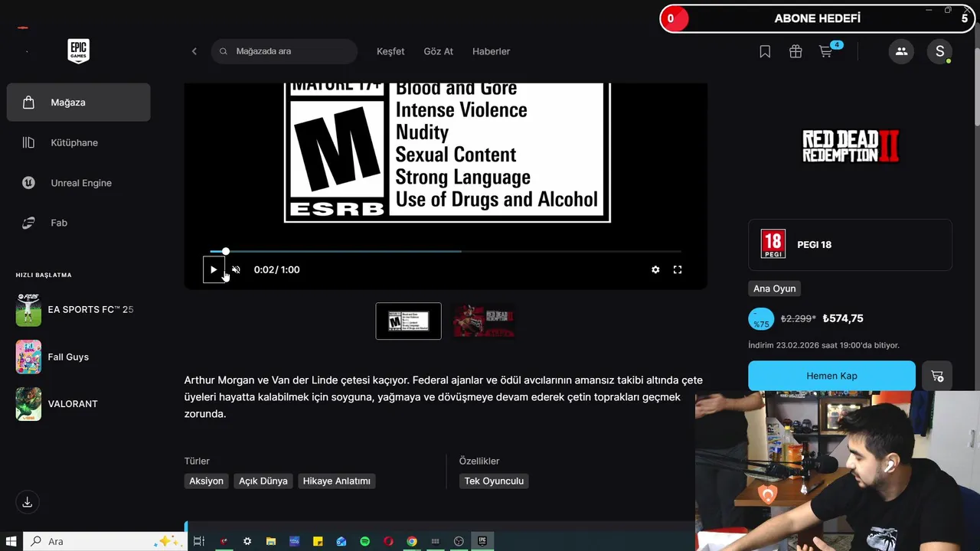Open the mail app in taskbar
This screenshot has height=551, width=980.
click(341, 541)
